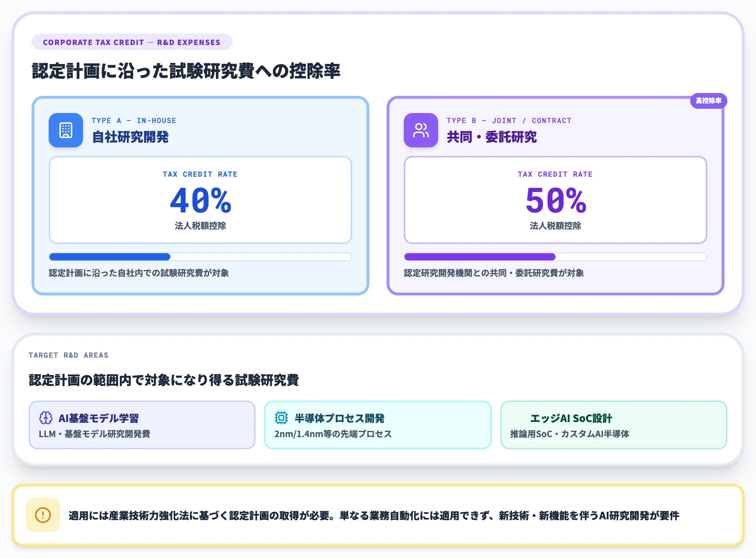Click the chip icon beside 半導体プロセス開発

pyautogui.click(x=281, y=418)
